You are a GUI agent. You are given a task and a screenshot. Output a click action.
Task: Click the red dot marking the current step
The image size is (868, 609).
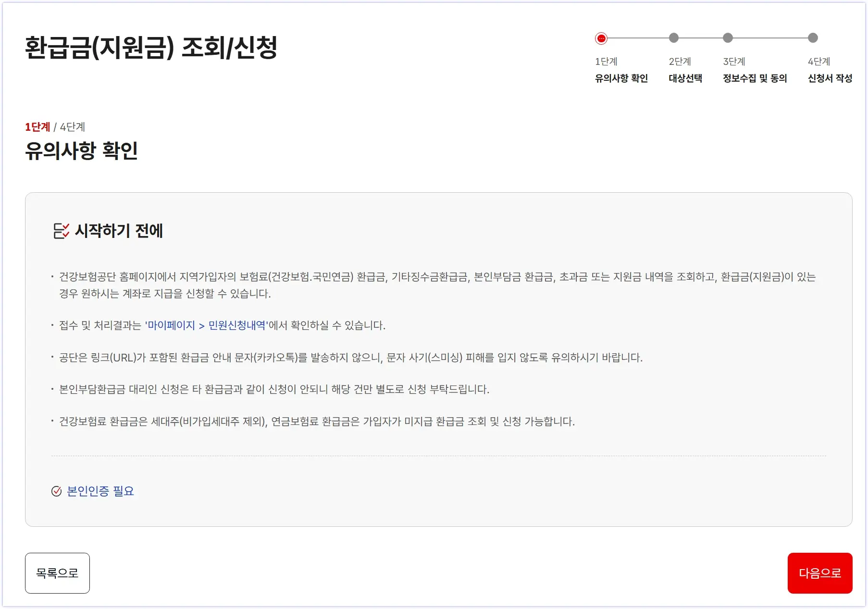coord(600,37)
